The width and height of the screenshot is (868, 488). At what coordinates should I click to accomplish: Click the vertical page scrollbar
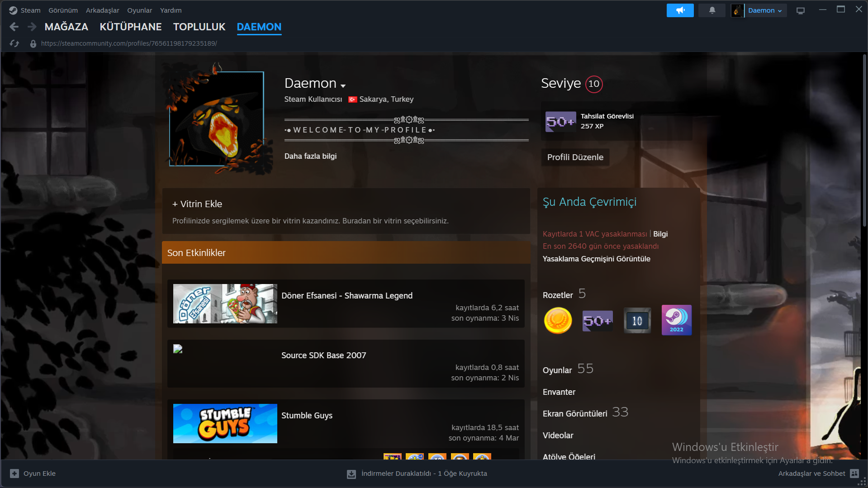864,140
